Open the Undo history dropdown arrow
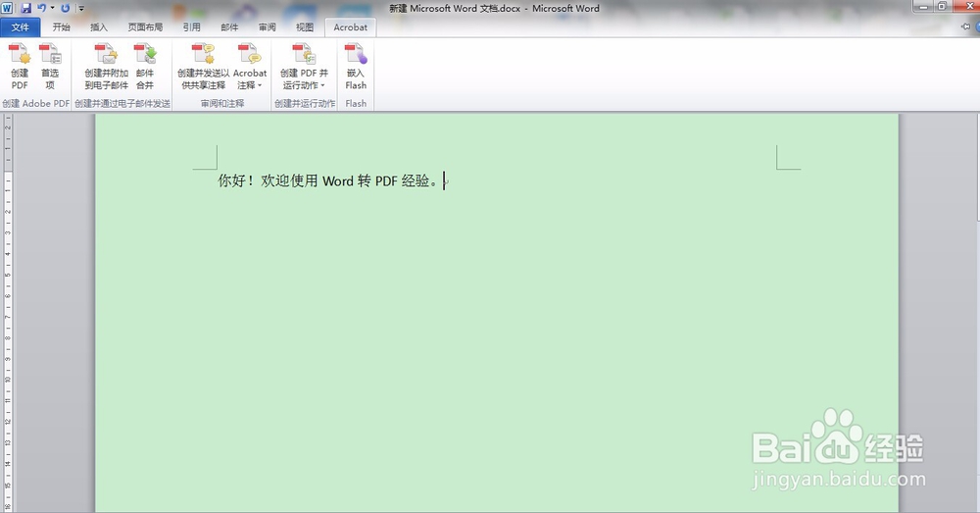 (52, 8)
